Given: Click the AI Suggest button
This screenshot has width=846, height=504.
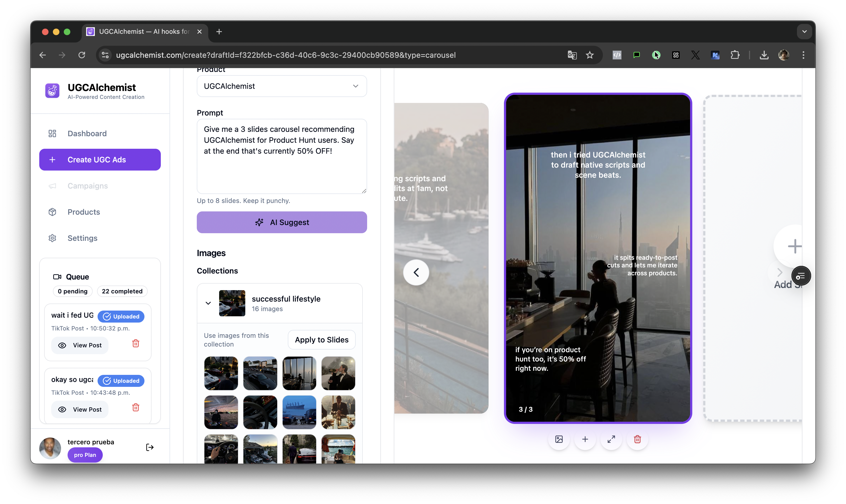Looking at the screenshot, I should (282, 223).
